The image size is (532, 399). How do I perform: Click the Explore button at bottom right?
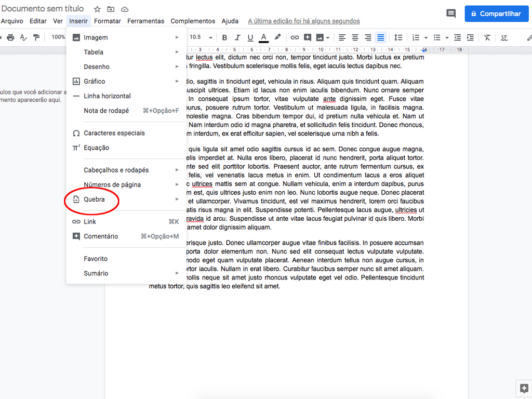click(x=524, y=388)
